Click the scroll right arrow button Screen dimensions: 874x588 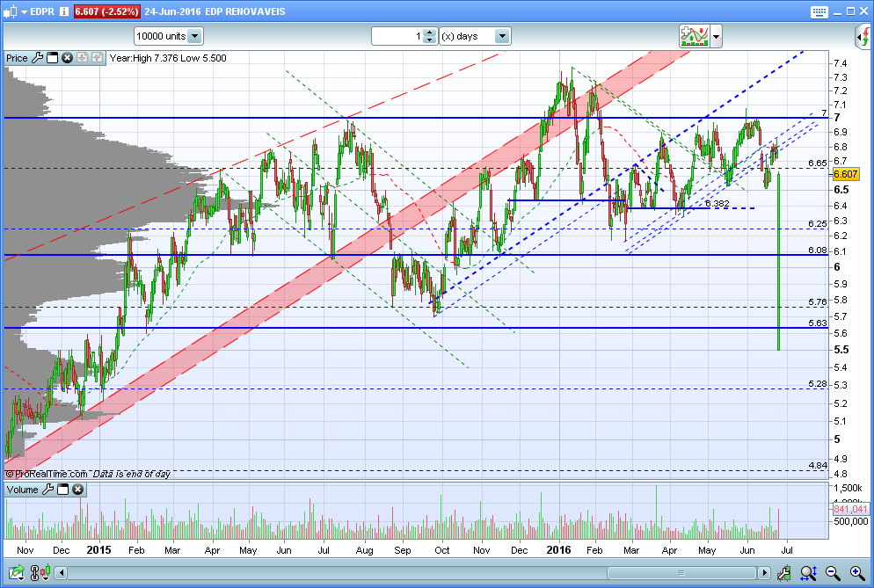[765, 572]
